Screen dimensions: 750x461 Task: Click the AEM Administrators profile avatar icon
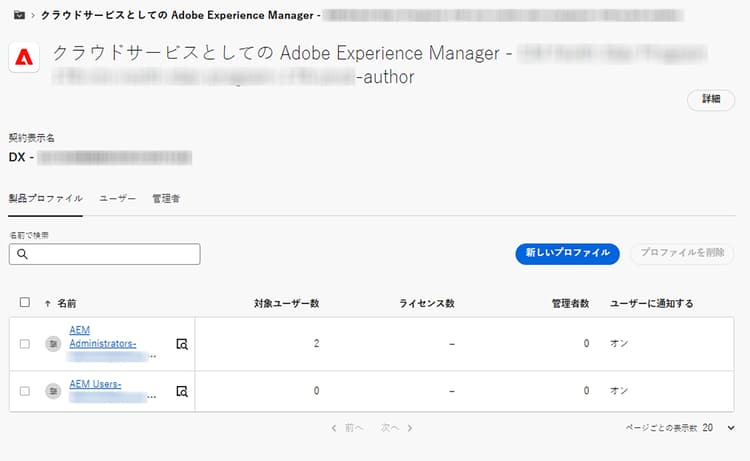(53, 343)
